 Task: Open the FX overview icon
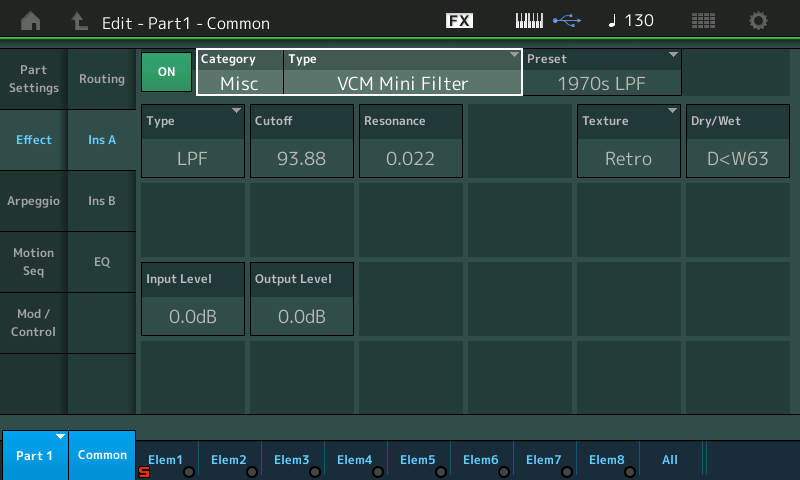click(x=459, y=21)
